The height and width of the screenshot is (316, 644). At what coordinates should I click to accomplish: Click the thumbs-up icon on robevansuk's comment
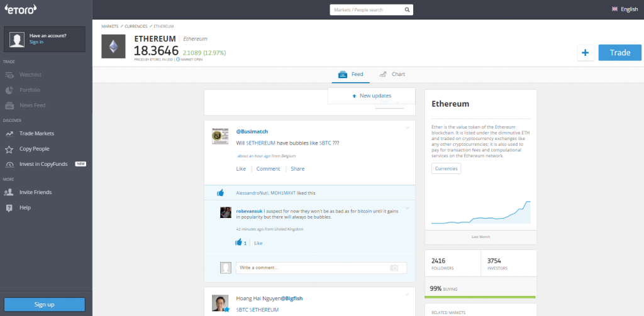(x=239, y=242)
